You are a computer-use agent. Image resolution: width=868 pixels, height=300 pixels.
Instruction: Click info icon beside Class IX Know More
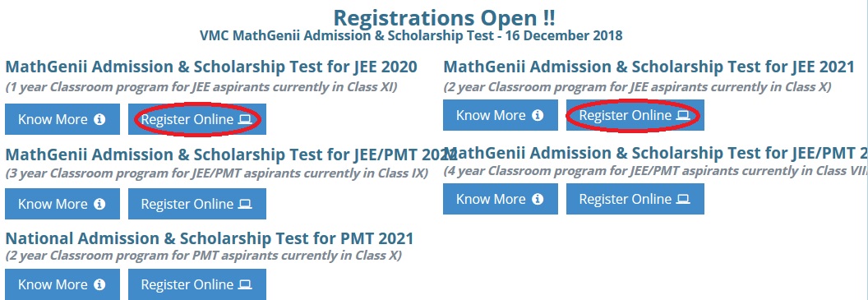99,204
